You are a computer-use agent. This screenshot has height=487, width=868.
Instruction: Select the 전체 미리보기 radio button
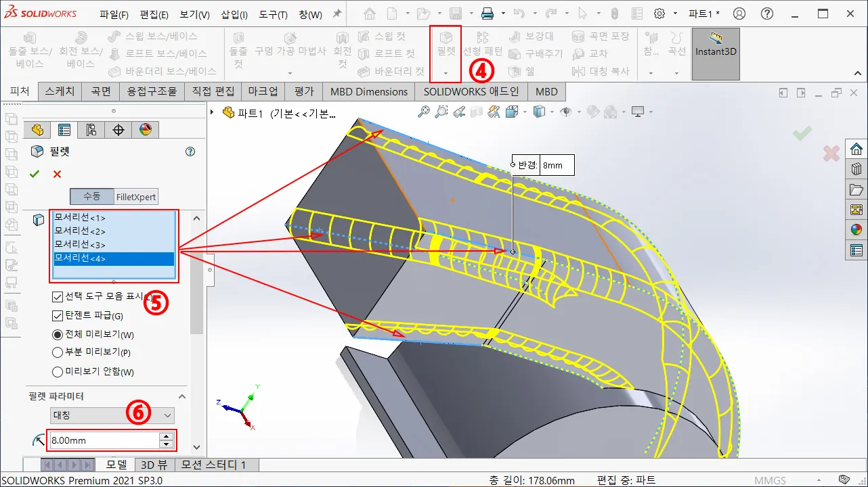pos(58,334)
